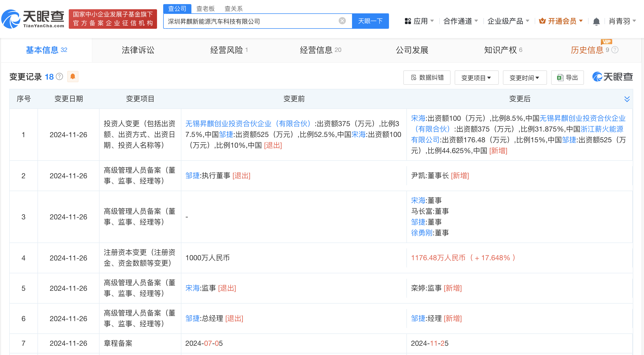This screenshot has width=644, height=355.
Task: Click the help icon next to 历史信息
Action: tap(615, 50)
